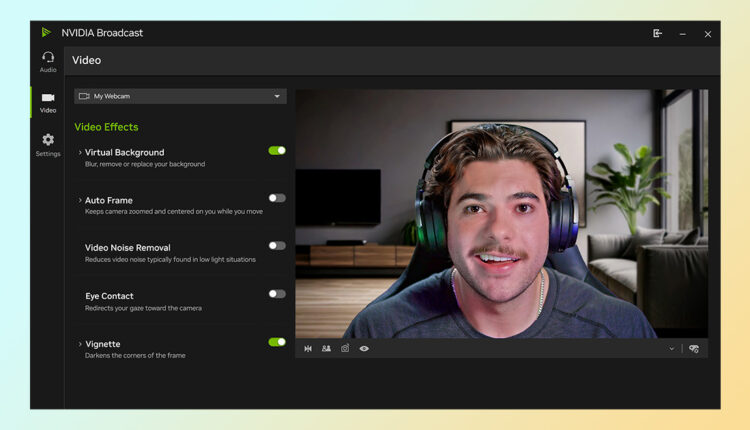Viewport: 750px width, 430px height.
Task: Open the Settings gear in sidebar
Action: click(x=48, y=143)
